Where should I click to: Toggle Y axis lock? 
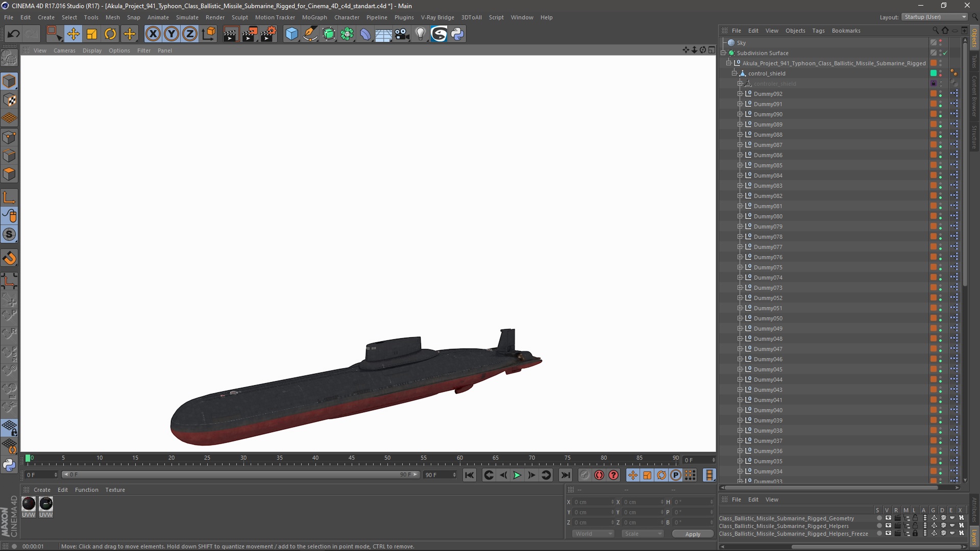[x=171, y=34]
